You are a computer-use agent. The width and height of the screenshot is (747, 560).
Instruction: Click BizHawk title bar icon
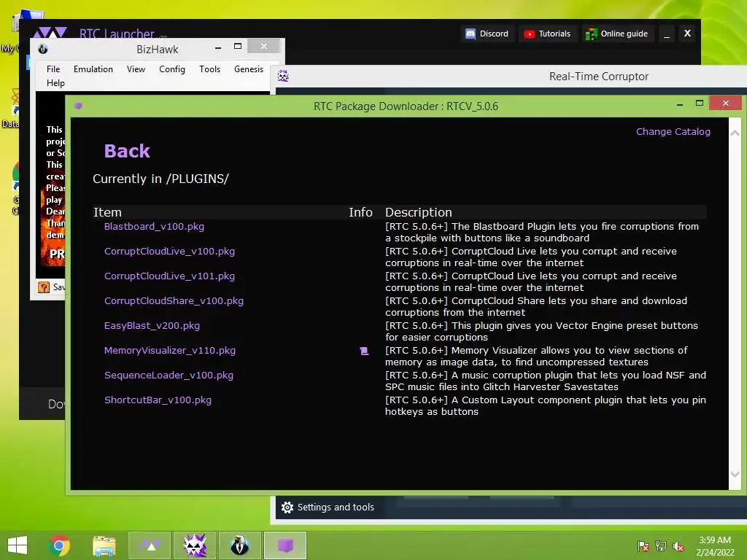pyautogui.click(x=43, y=49)
